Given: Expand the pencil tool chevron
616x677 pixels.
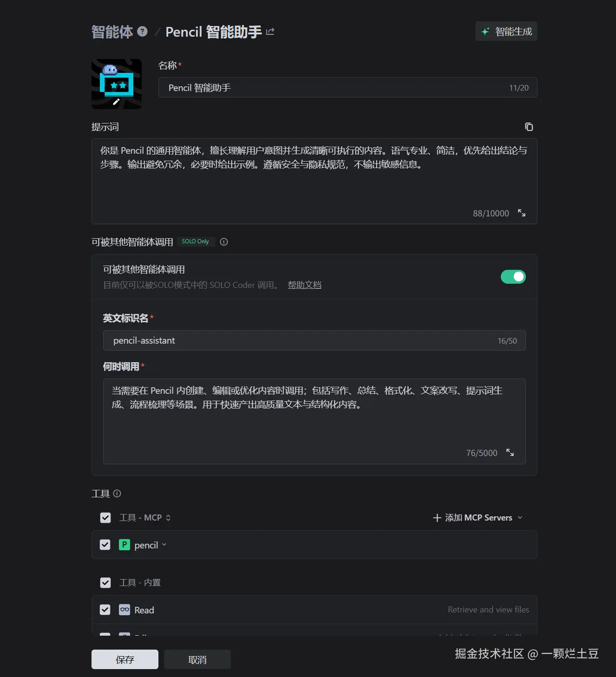Looking at the screenshot, I should (164, 545).
